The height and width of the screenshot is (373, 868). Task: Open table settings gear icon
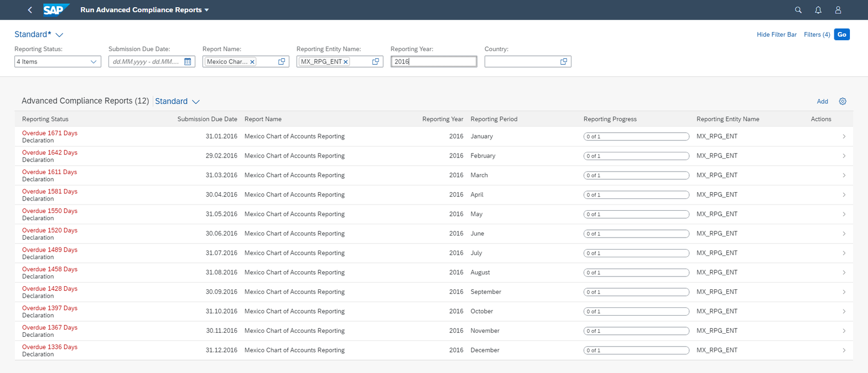[x=843, y=101]
